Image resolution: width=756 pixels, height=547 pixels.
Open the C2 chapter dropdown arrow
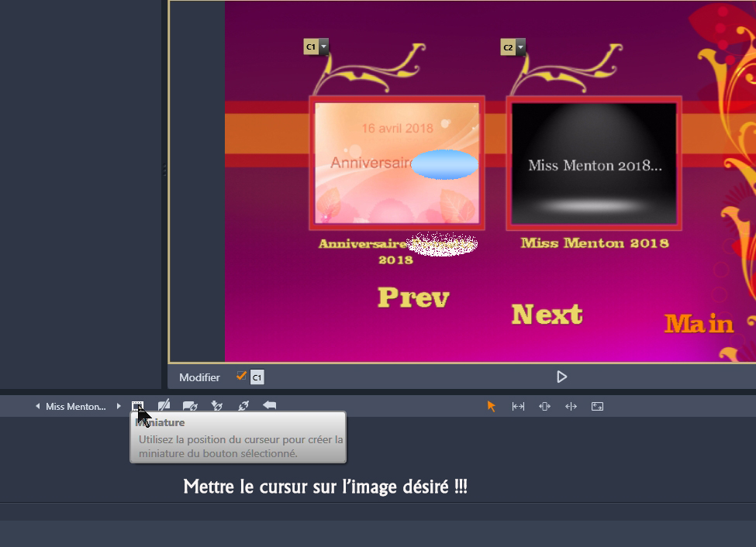(521, 47)
